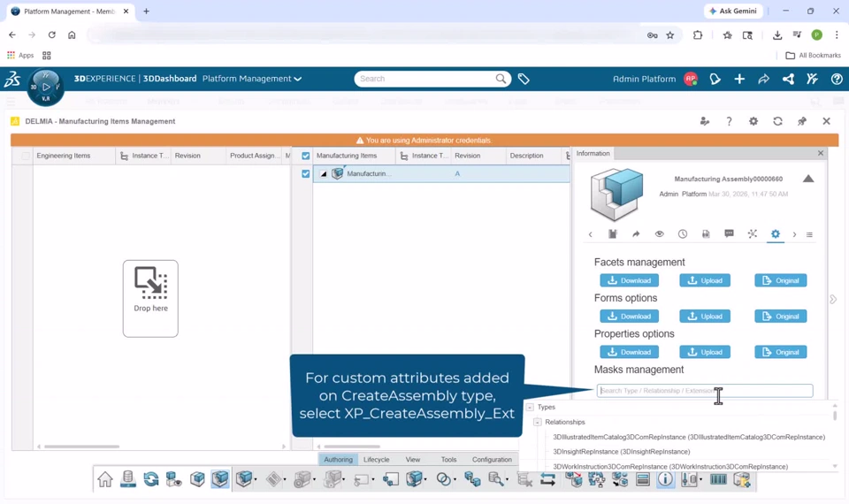Click the database save icon in action bar
Image resolution: width=849 pixels, height=504 pixels.
[127, 479]
